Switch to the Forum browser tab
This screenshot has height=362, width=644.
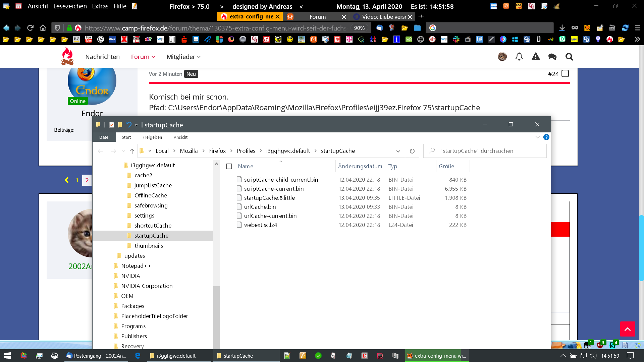coord(317,16)
